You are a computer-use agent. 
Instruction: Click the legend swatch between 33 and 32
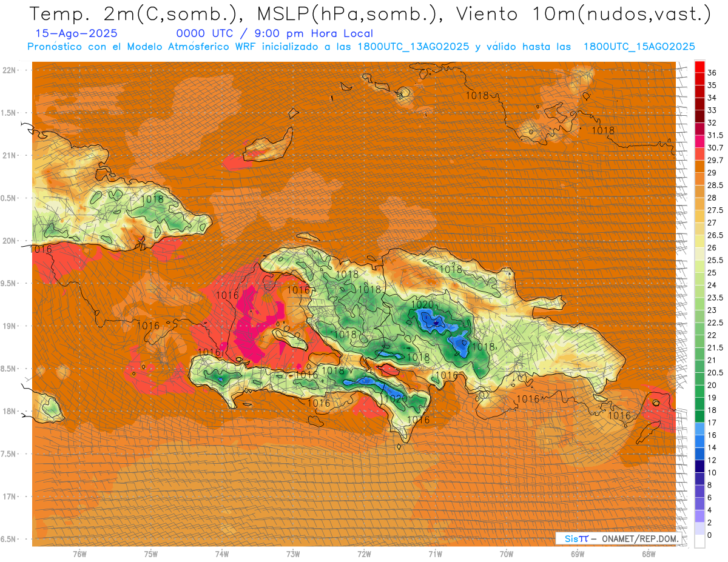tap(699, 116)
